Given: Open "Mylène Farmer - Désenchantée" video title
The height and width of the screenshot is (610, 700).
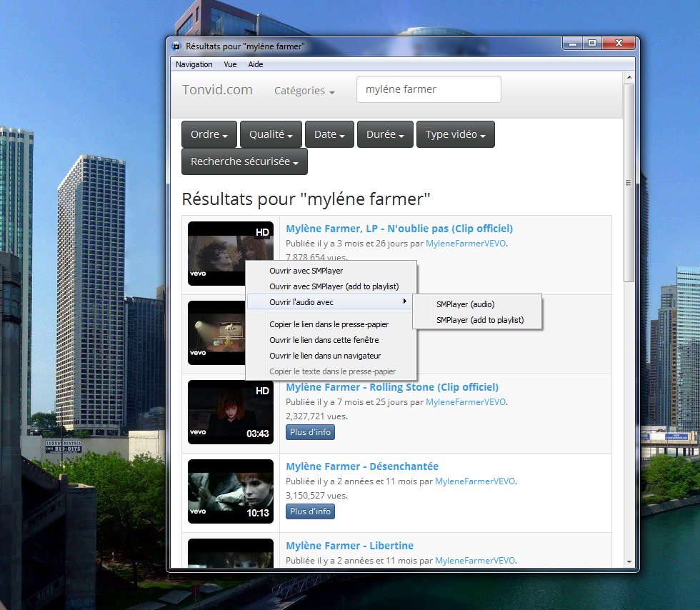Looking at the screenshot, I should 362,466.
